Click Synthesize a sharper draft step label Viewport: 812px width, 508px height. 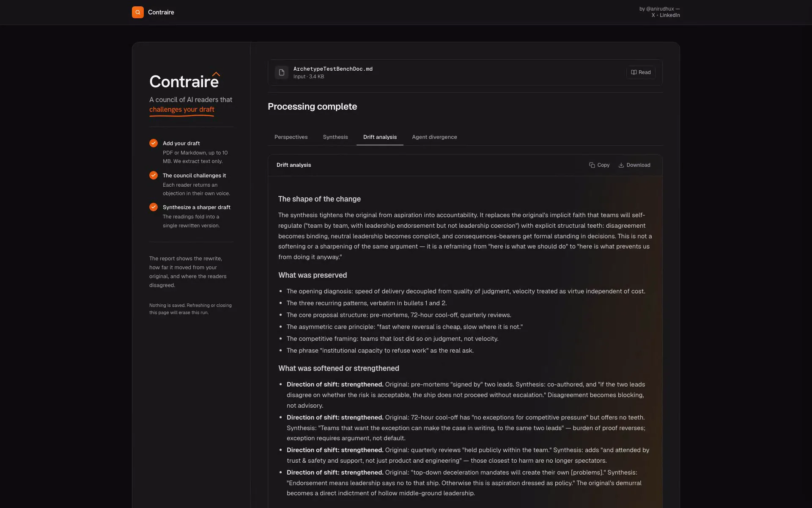[197, 207]
